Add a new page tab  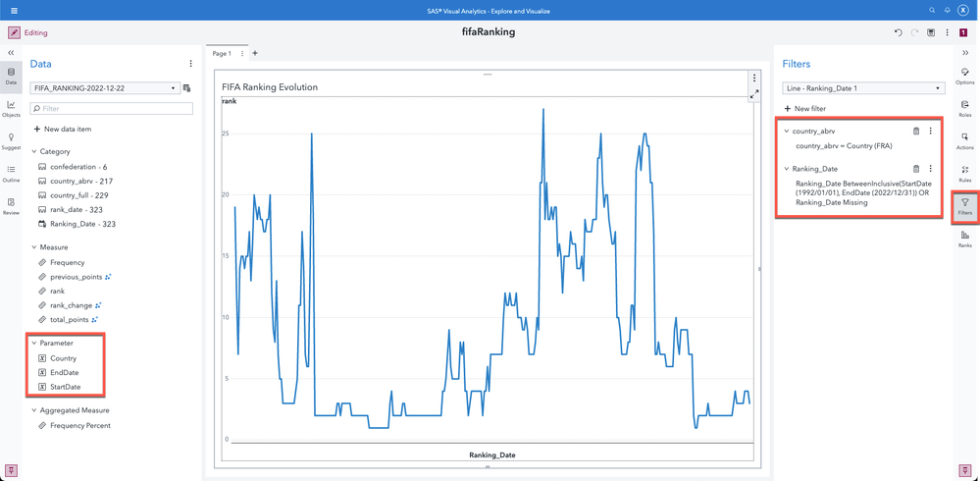coord(254,54)
